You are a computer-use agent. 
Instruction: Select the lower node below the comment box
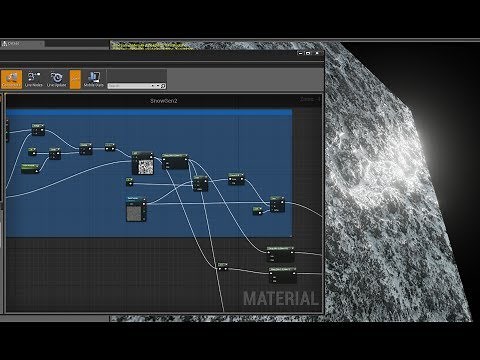(282, 275)
